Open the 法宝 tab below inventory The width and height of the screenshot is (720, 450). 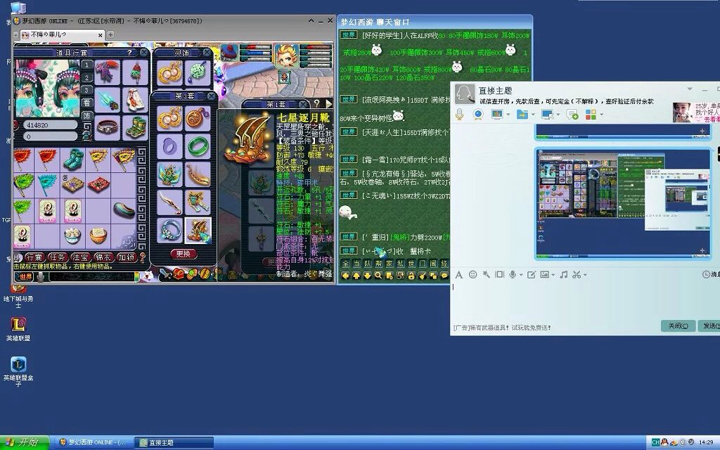(80, 257)
